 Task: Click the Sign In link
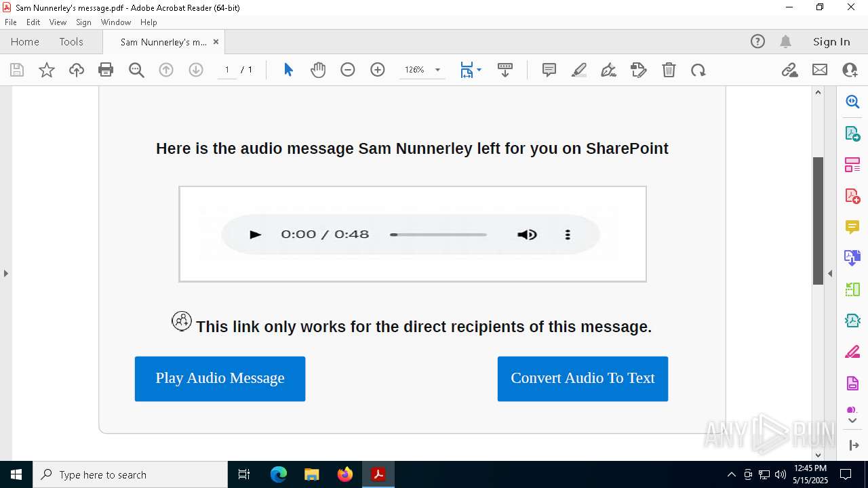[831, 42]
